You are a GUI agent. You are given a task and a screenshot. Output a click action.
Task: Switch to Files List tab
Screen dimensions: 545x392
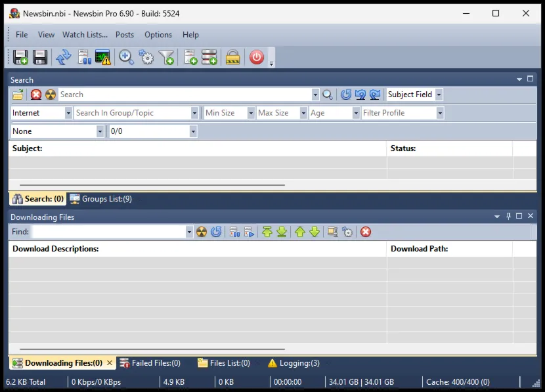224,363
